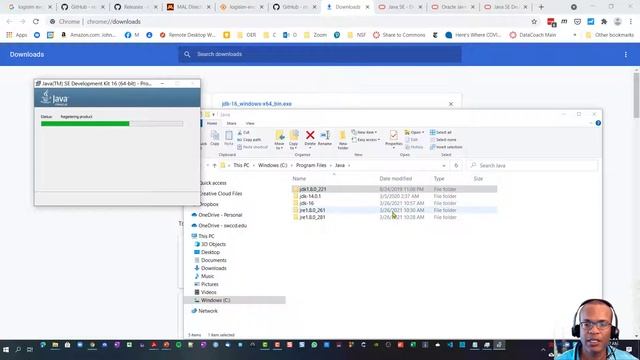640x360 pixels.
Task: Open Task View on the taskbar
Action: [x=30, y=349]
